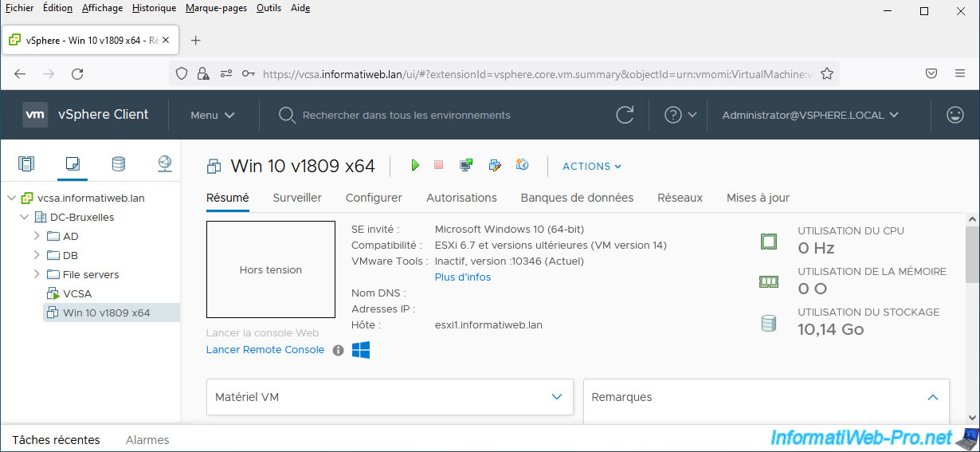Switch to the Configurer tab
The width and height of the screenshot is (980, 452).
coord(374,198)
